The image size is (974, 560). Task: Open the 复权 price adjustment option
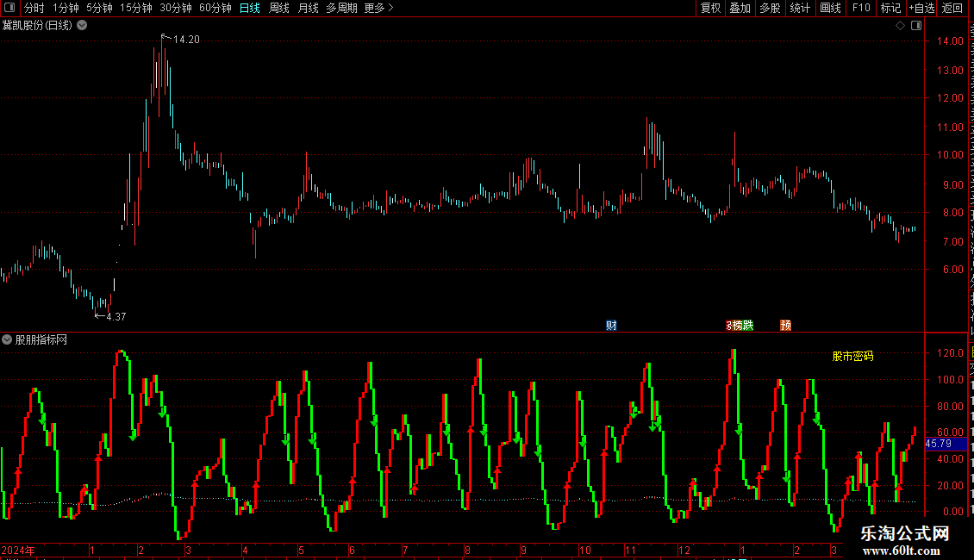pyautogui.click(x=710, y=8)
